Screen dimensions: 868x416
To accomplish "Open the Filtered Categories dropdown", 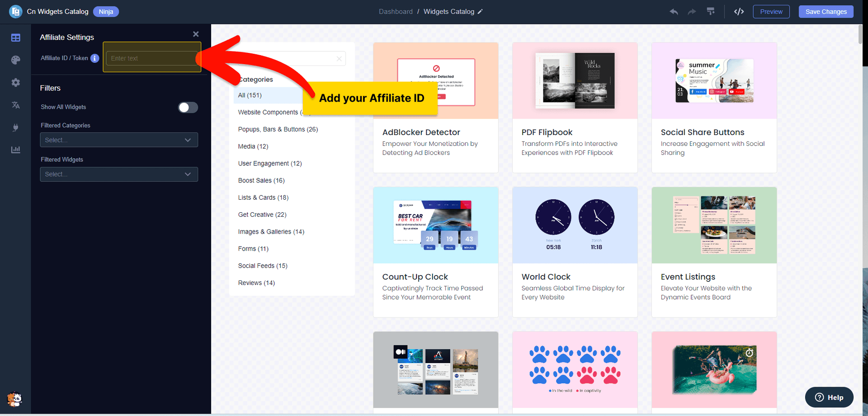I will pyautogui.click(x=118, y=140).
